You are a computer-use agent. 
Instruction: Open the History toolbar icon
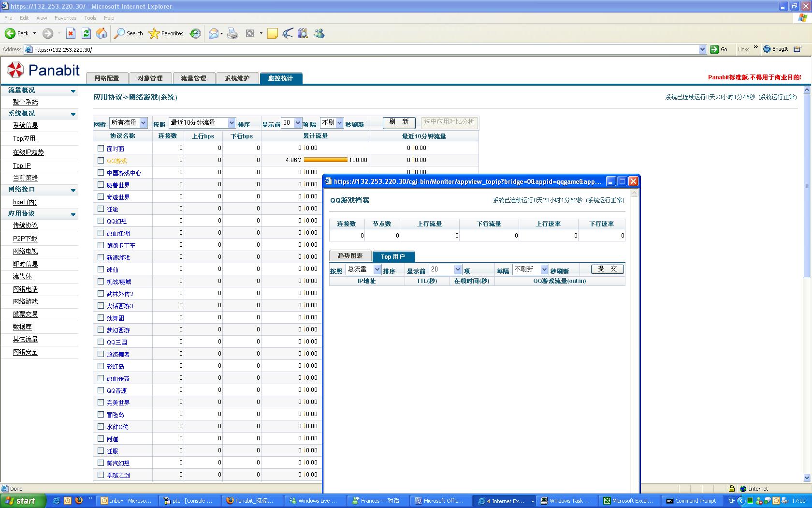click(x=195, y=33)
